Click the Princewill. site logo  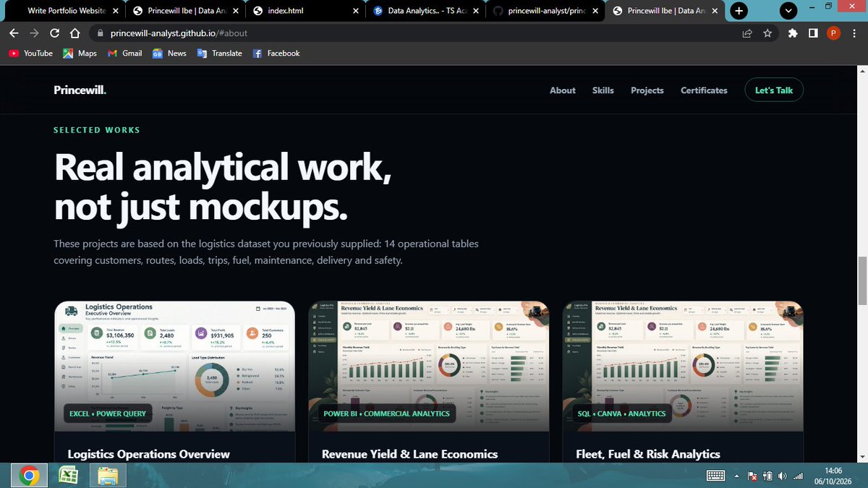pos(80,90)
